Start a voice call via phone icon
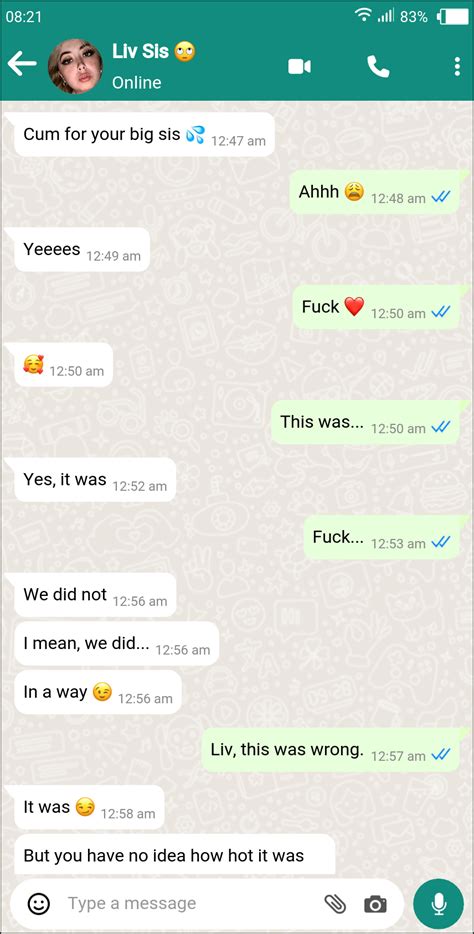This screenshot has width=474, height=934. (x=378, y=66)
